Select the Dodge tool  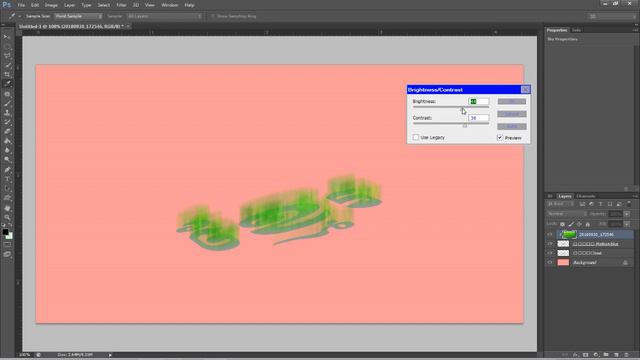[x=7, y=160]
